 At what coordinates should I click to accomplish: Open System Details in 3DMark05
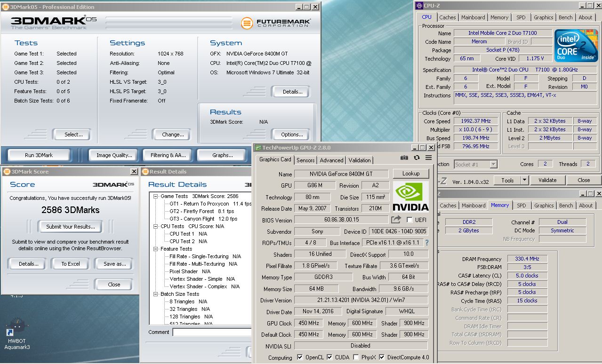pyautogui.click(x=292, y=92)
